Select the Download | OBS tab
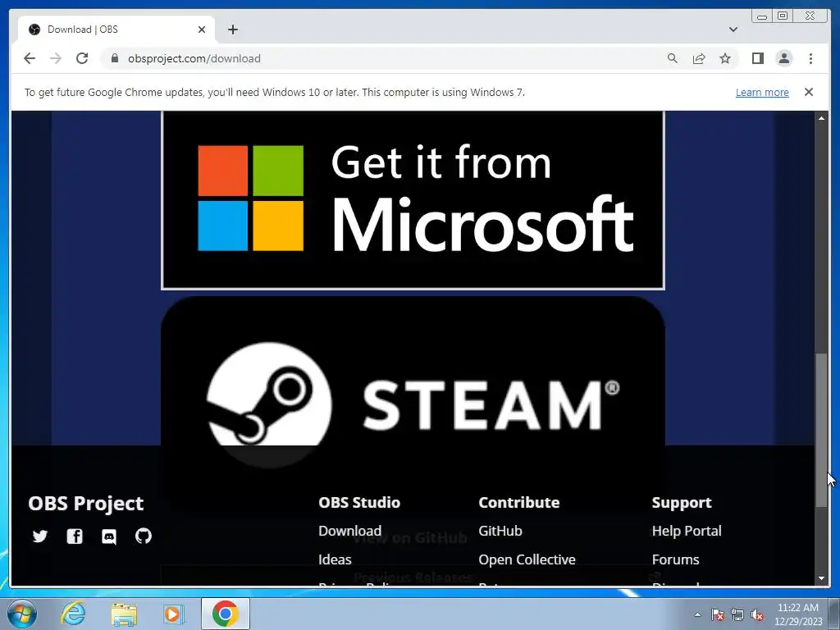This screenshot has width=840, height=630. 116,30
